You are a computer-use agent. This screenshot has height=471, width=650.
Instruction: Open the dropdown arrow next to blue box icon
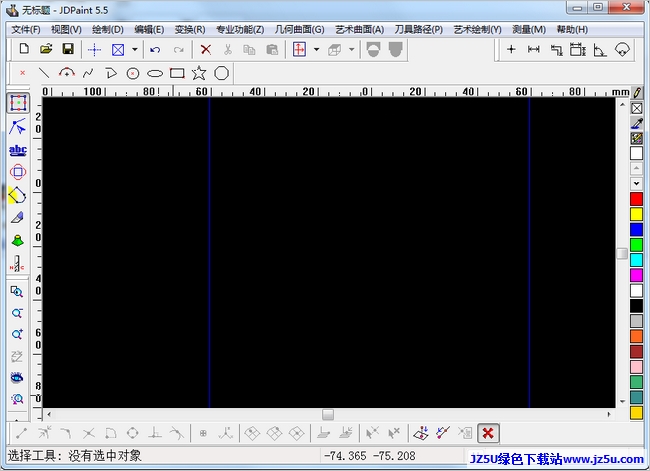click(135, 50)
